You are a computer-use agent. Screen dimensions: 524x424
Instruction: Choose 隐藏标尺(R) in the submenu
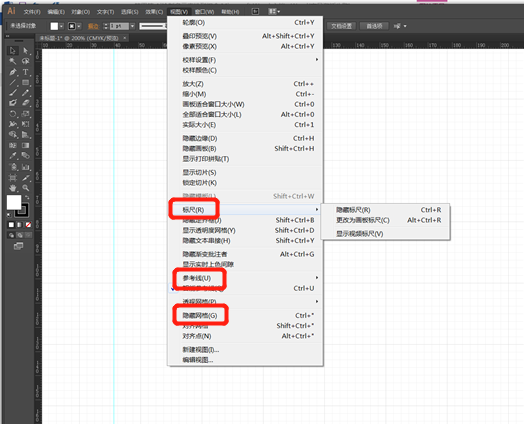click(385, 210)
